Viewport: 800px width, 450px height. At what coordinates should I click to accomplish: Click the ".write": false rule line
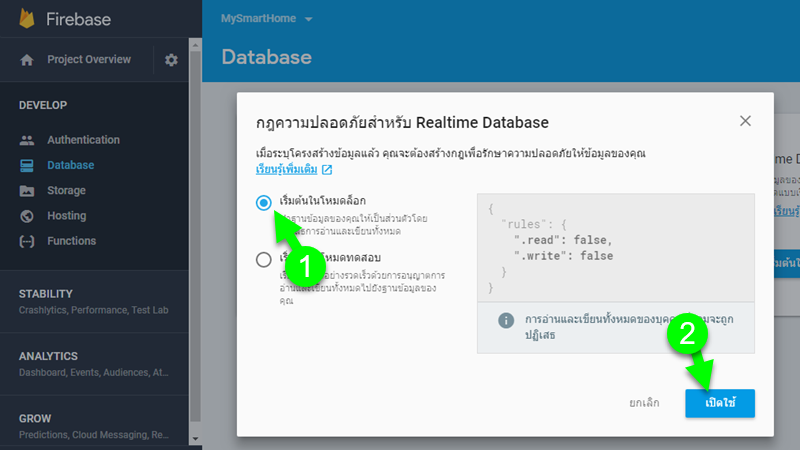tap(563, 256)
